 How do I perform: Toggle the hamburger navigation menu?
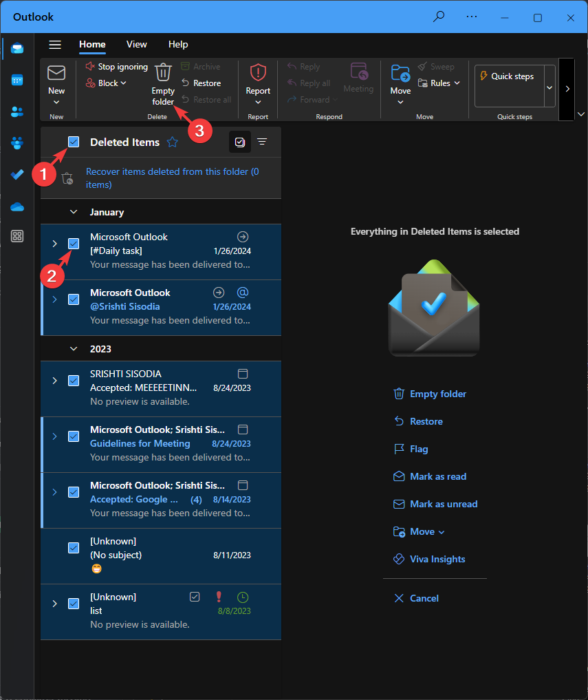(x=55, y=45)
